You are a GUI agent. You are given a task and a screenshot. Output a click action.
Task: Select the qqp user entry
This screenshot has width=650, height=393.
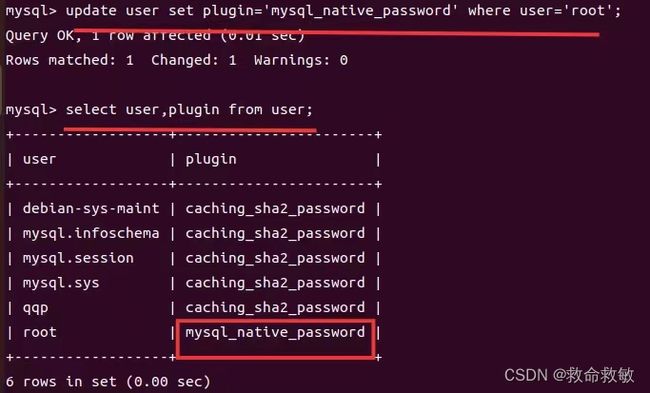[36, 308]
